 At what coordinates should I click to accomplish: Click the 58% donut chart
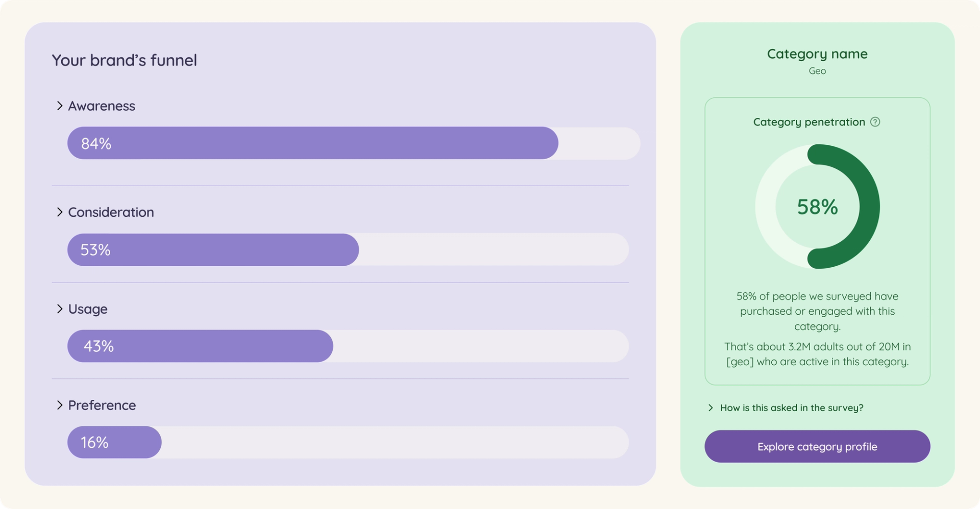click(x=817, y=207)
